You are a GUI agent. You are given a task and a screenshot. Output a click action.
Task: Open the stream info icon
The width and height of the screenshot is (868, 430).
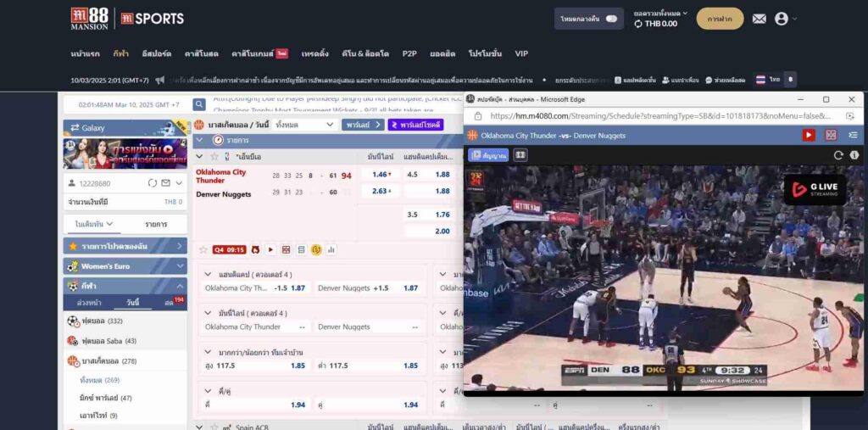854,155
